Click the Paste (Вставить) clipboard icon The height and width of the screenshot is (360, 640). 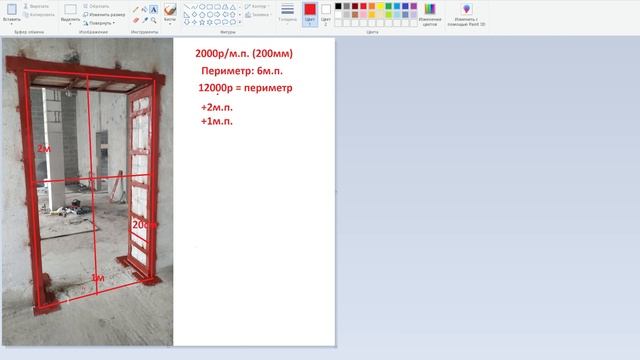point(12,9)
